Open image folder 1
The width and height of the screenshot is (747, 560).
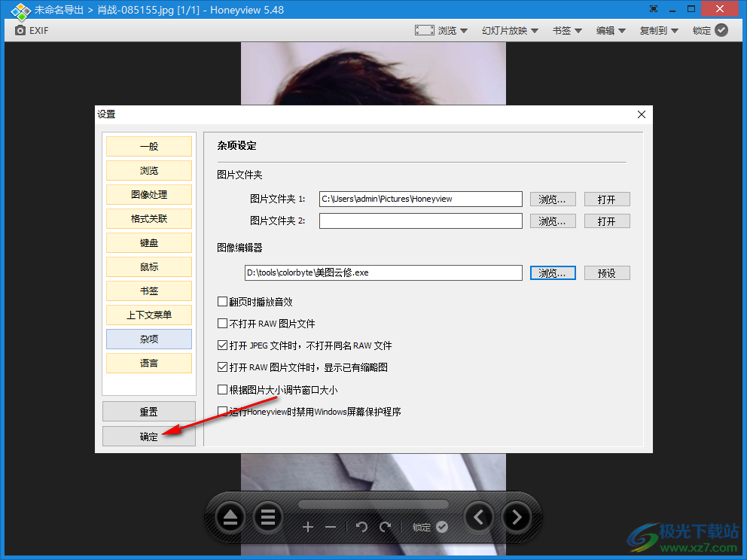coord(607,199)
